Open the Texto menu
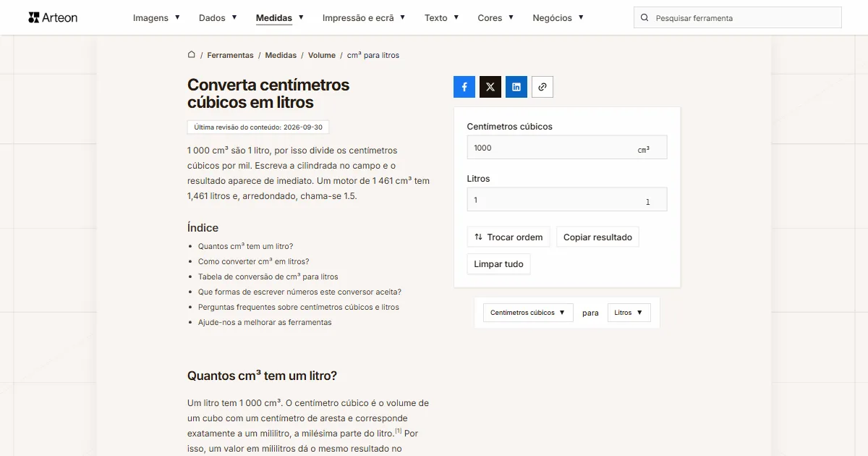The height and width of the screenshot is (456, 868). 442,18
